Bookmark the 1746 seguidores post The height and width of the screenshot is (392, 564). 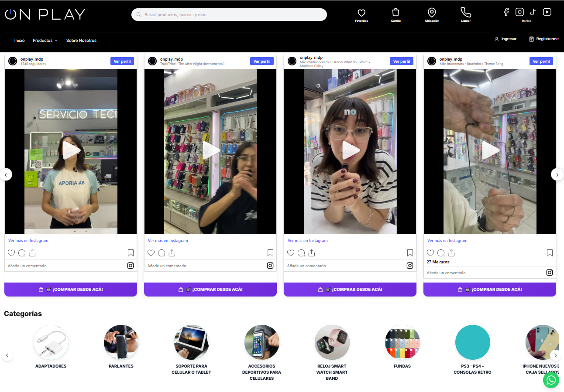point(131,253)
